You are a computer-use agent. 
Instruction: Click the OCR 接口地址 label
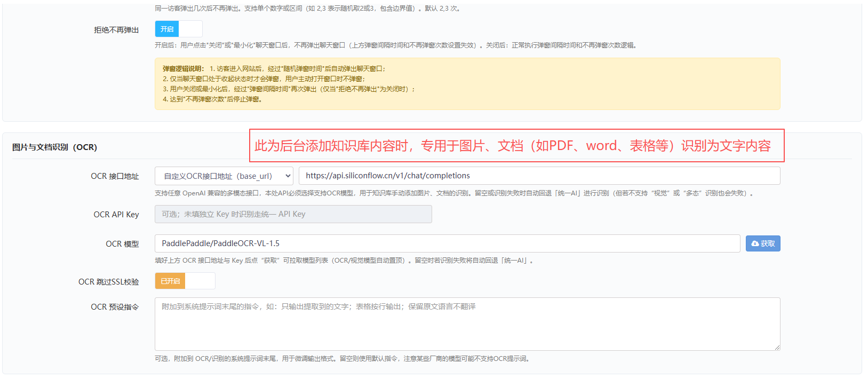[115, 176]
